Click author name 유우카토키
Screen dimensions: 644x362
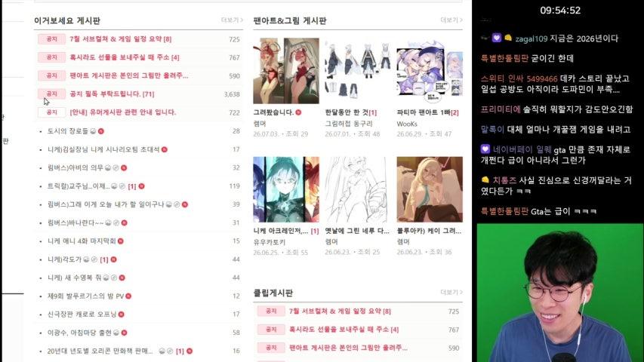269,242
